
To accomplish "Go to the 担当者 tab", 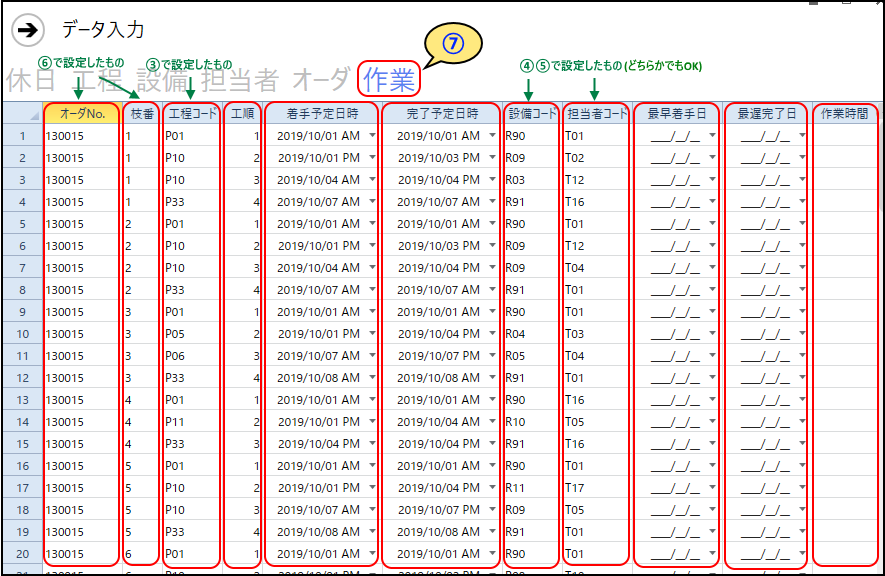I will click(240, 80).
